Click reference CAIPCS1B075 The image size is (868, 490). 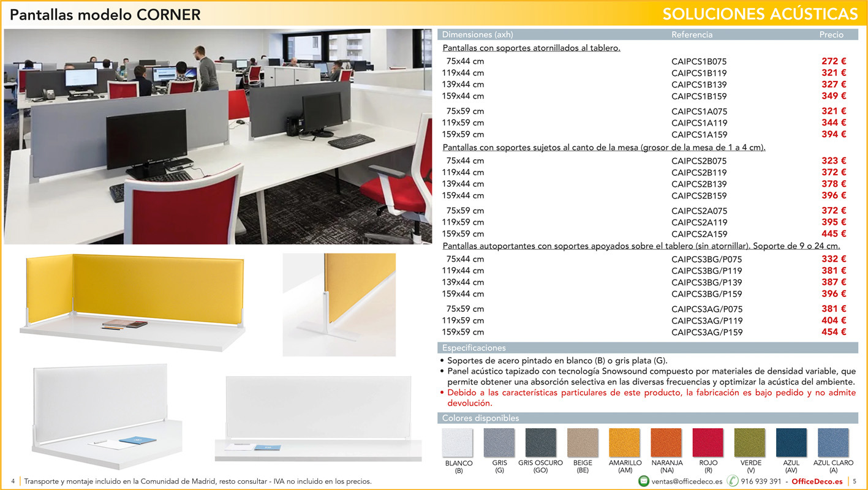click(x=699, y=62)
